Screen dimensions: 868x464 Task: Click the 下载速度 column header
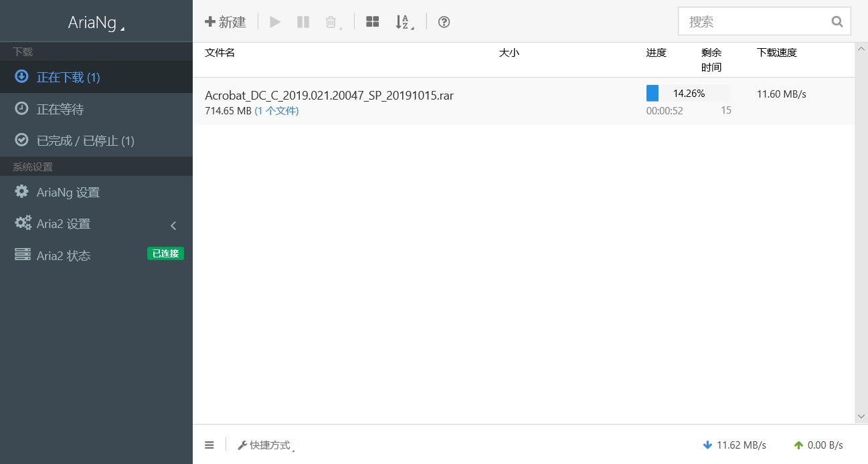click(777, 52)
